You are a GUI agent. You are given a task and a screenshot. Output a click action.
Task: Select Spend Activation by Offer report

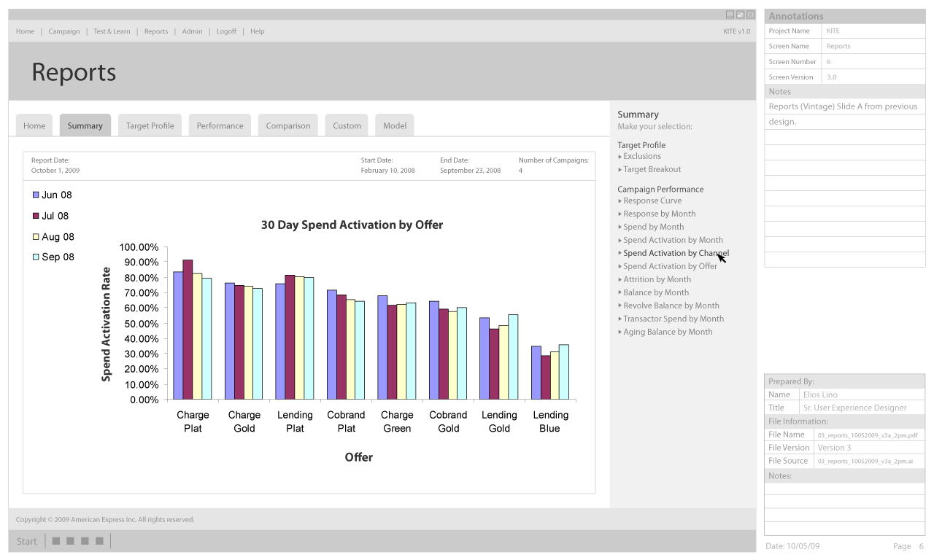tap(670, 266)
